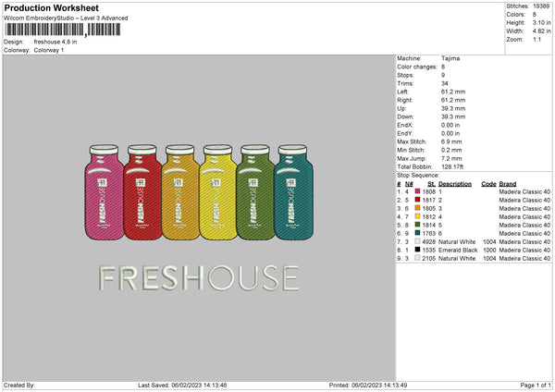Click the Machine value Tajima
This screenshot has width=555, height=392.
tap(450, 58)
